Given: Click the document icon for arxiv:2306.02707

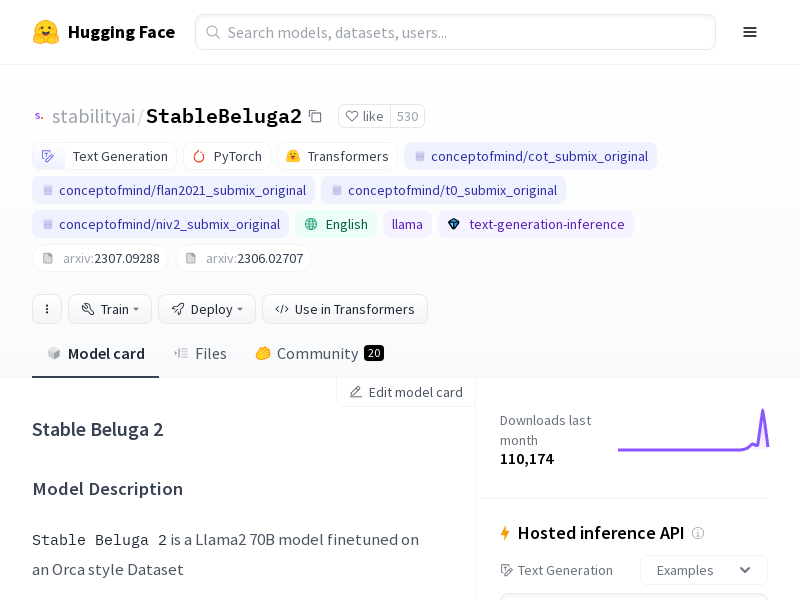Looking at the screenshot, I should click(x=190, y=258).
